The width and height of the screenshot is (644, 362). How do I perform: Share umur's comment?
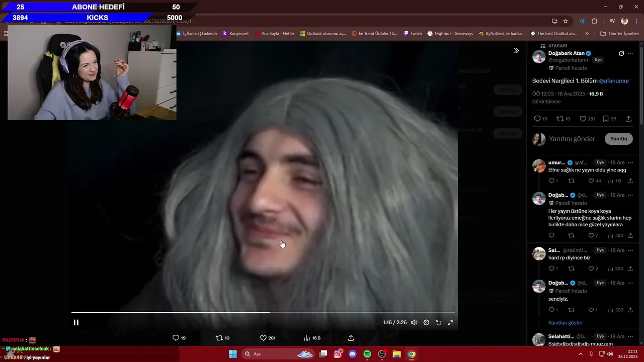coord(630,180)
